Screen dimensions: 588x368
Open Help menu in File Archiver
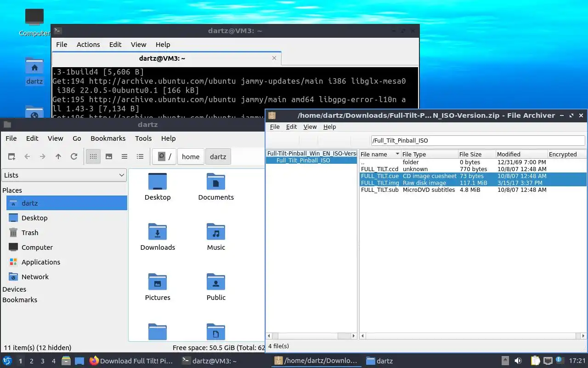click(329, 126)
